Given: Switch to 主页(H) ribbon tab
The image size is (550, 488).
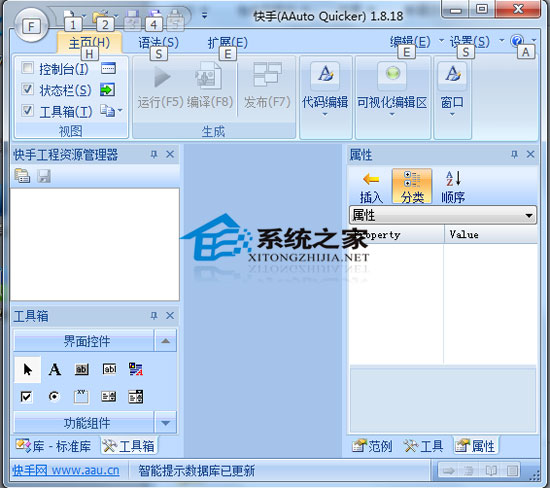Looking at the screenshot, I should click(89, 43).
